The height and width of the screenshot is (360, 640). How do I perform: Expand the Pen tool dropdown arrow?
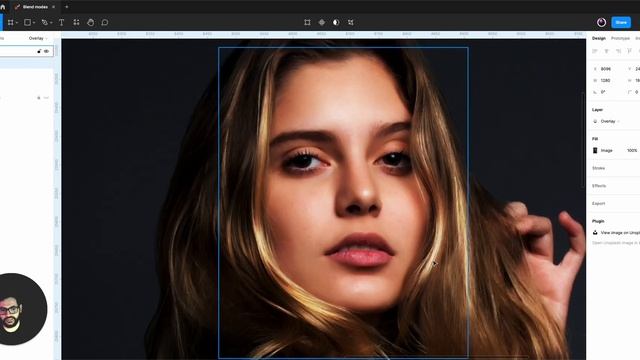coord(51,23)
